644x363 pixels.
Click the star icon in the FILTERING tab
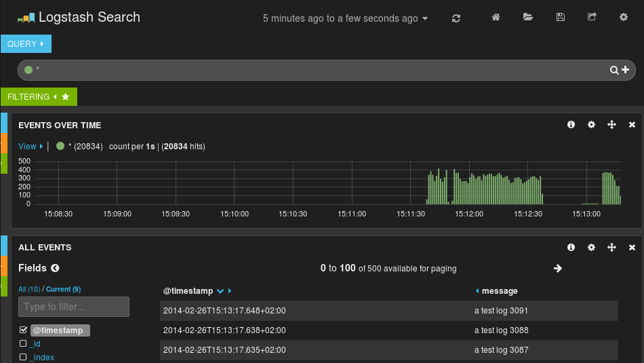click(x=65, y=96)
